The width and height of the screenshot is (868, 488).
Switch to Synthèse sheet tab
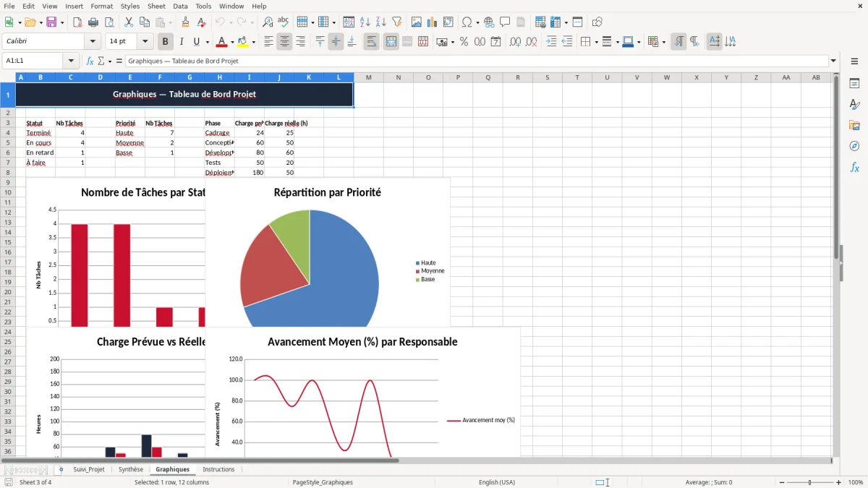(131, 469)
